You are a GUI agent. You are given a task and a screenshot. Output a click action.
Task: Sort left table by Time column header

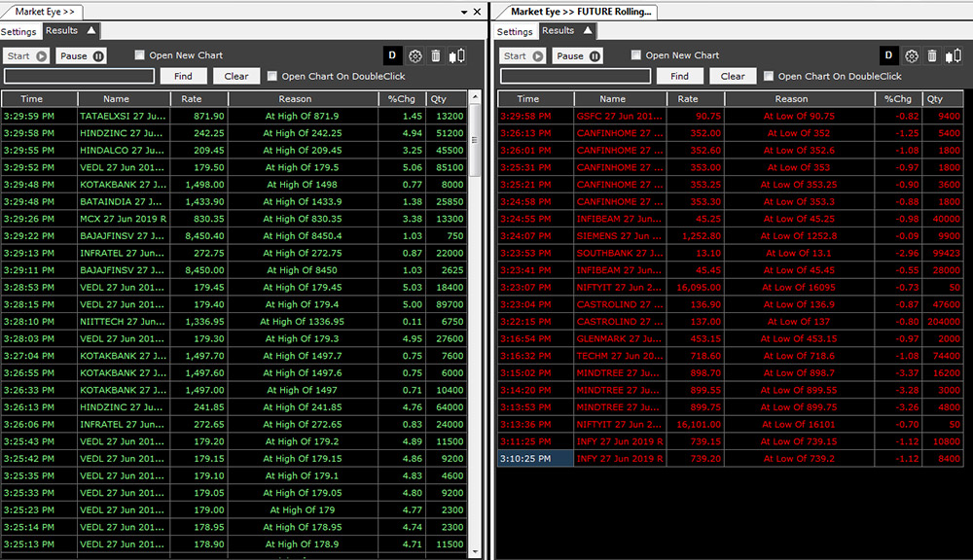pyautogui.click(x=39, y=98)
